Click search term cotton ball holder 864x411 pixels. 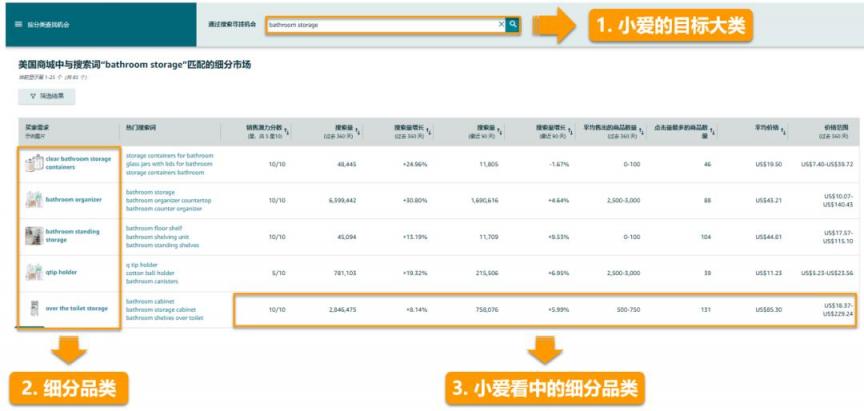tap(150, 273)
